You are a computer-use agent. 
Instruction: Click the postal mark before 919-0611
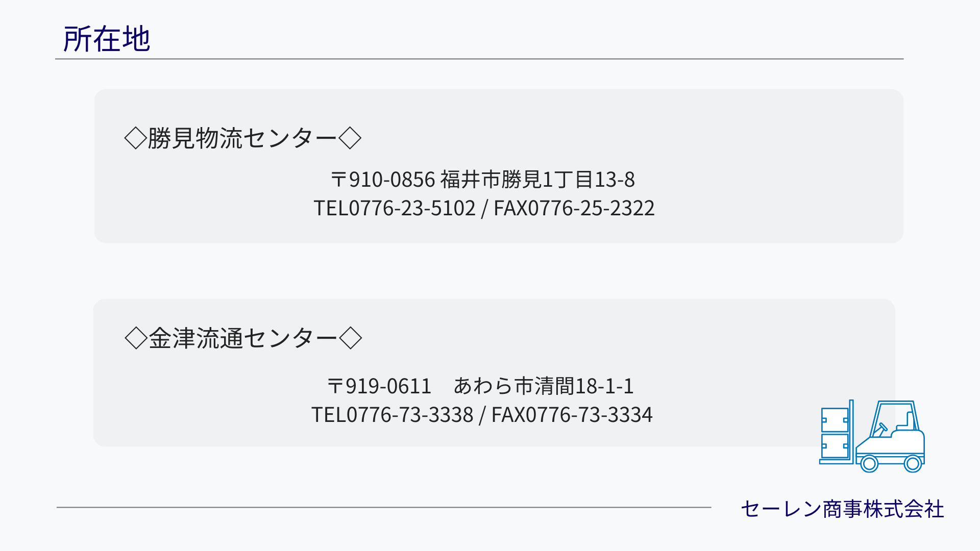pyautogui.click(x=335, y=386)
